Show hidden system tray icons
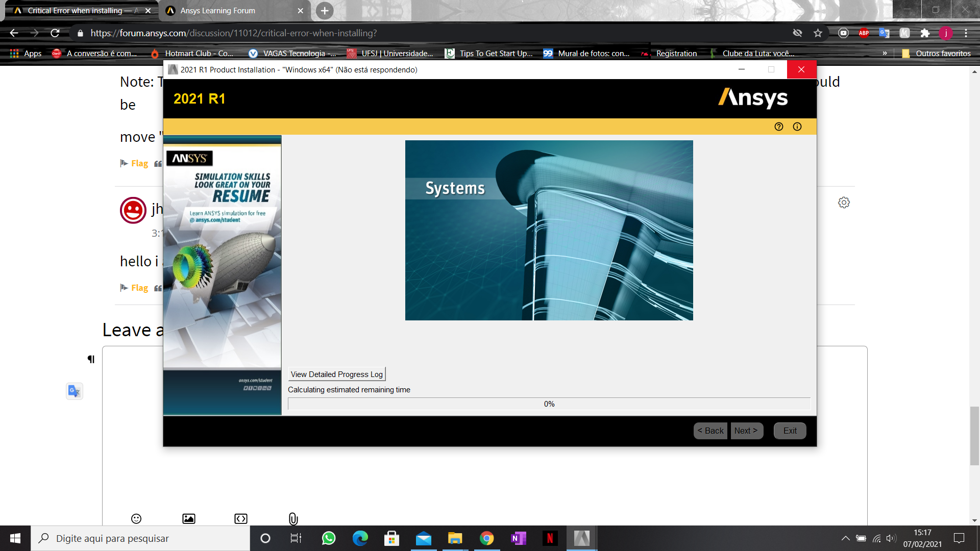Screen dimensions: 980x551 [845, 538]
